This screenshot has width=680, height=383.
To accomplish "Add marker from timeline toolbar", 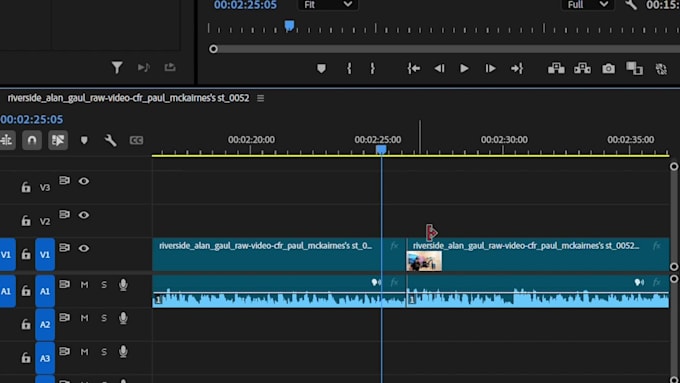I will [x=84, y=140].
